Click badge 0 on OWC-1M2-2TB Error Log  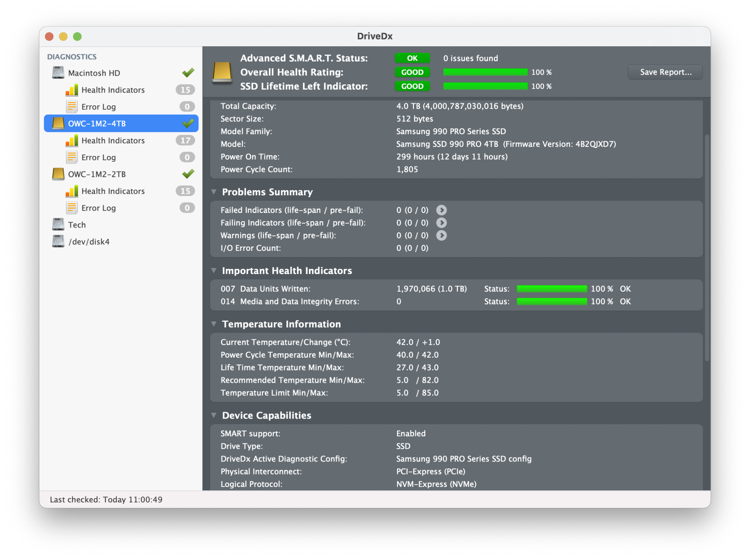point(187,208)
